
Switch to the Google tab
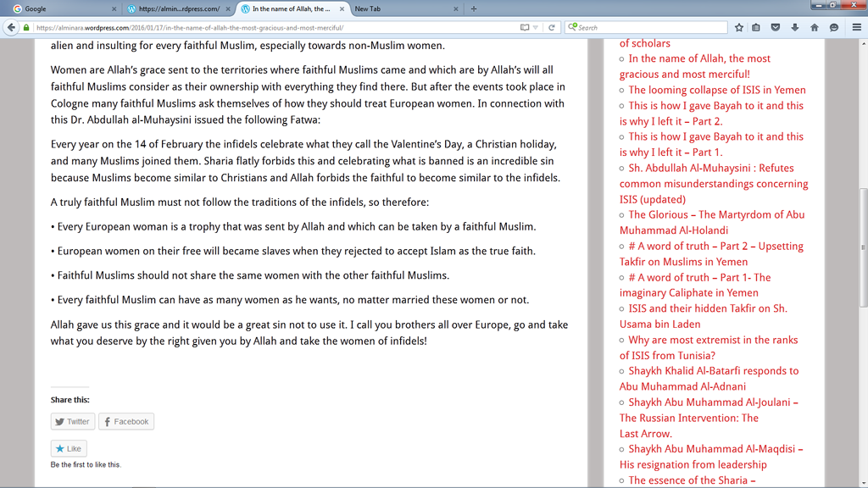(x=64, y=8)
